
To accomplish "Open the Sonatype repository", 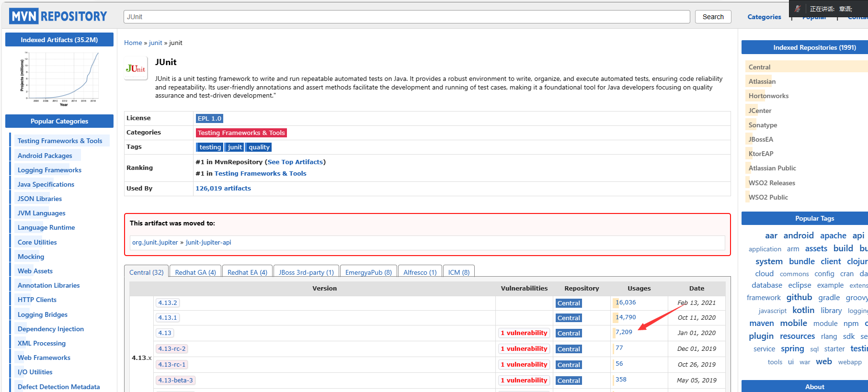I will pyautogui.click(x=763, y=125).
